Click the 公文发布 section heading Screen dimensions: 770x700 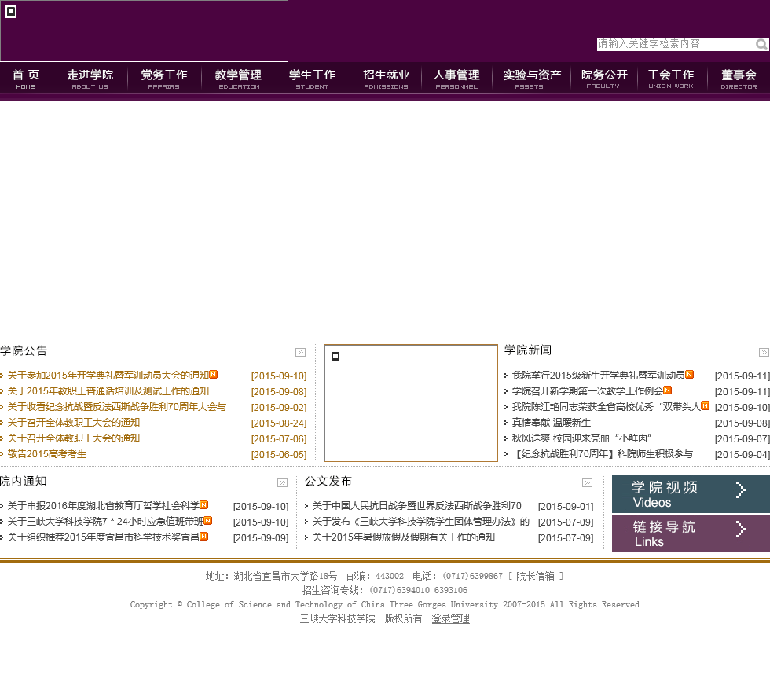tap(328, 481)
